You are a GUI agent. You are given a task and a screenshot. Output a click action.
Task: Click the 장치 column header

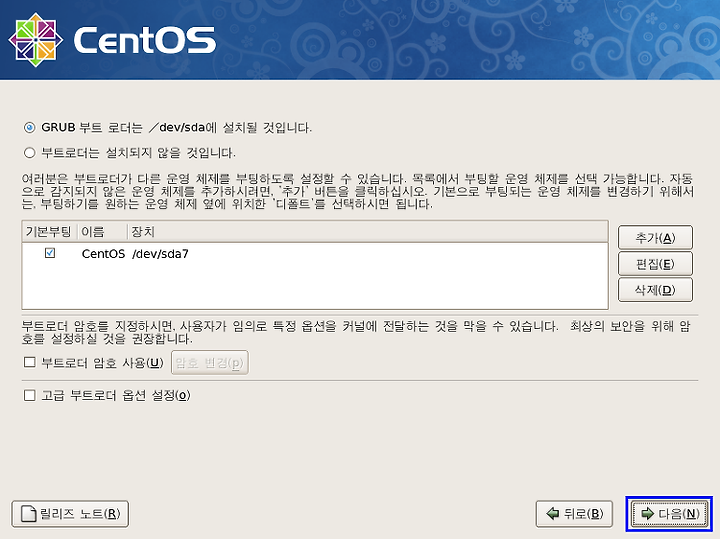[x=367, y=231]
